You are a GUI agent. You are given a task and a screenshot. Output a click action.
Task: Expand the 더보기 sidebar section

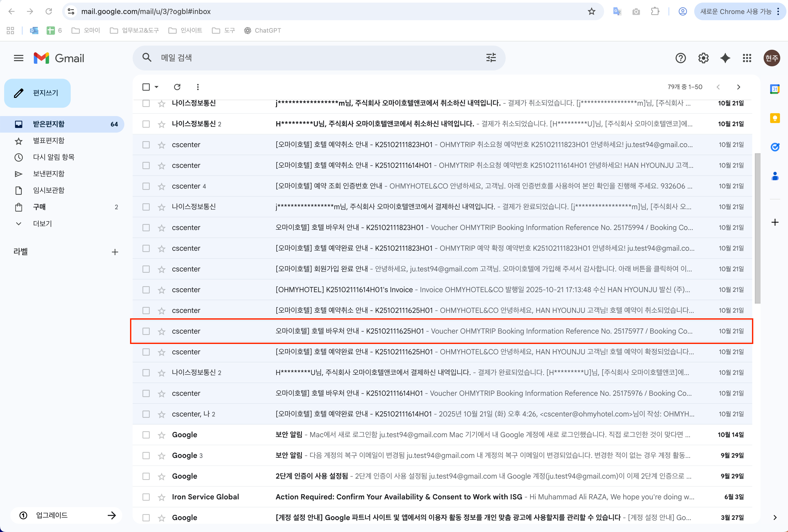tap(42, 224)
